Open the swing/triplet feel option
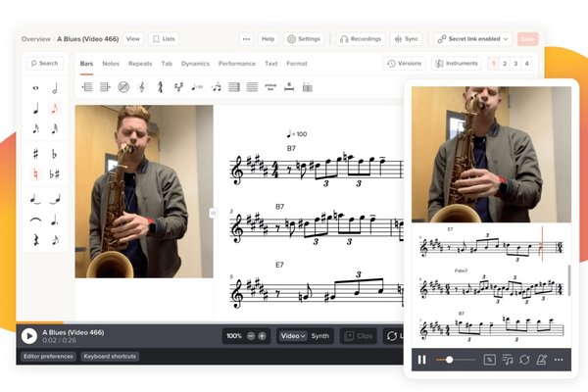The width and height of the screenshot is (588, 392). 216,87
